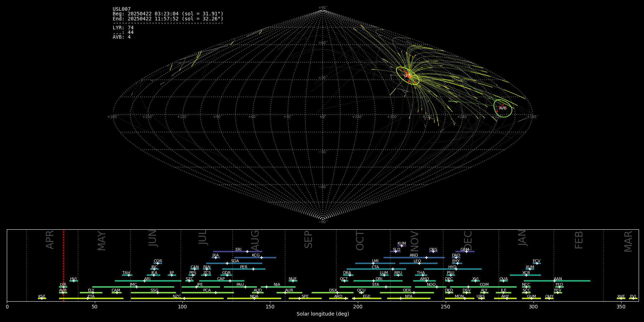Click the 'AVB: 4' count in header

(x=122, y=37)
